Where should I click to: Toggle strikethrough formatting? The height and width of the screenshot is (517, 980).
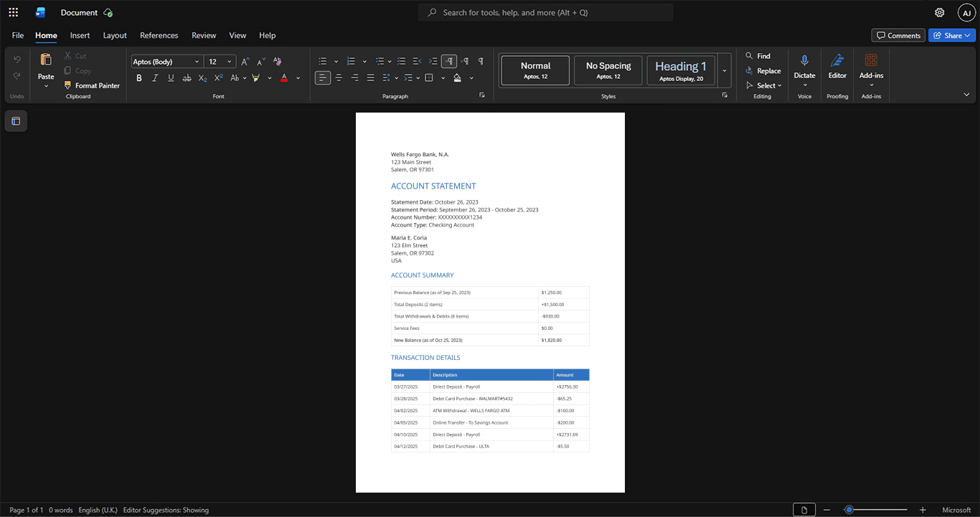coord(187,77)
